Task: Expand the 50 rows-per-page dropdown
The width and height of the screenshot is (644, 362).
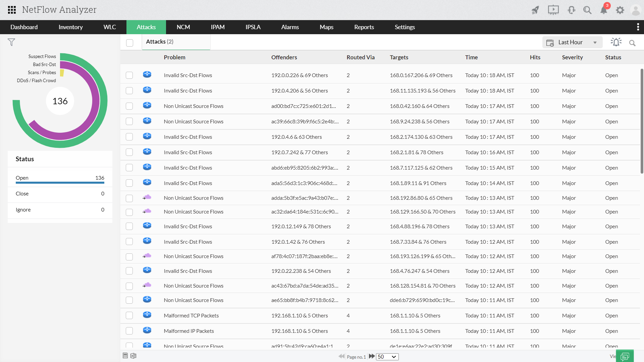Action: (387, 357)
